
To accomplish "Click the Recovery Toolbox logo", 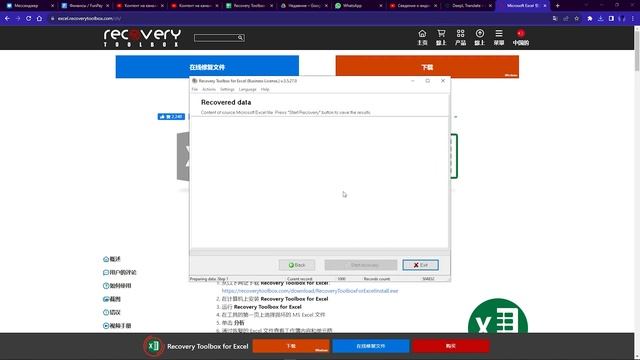I will (x=142, y=38).
